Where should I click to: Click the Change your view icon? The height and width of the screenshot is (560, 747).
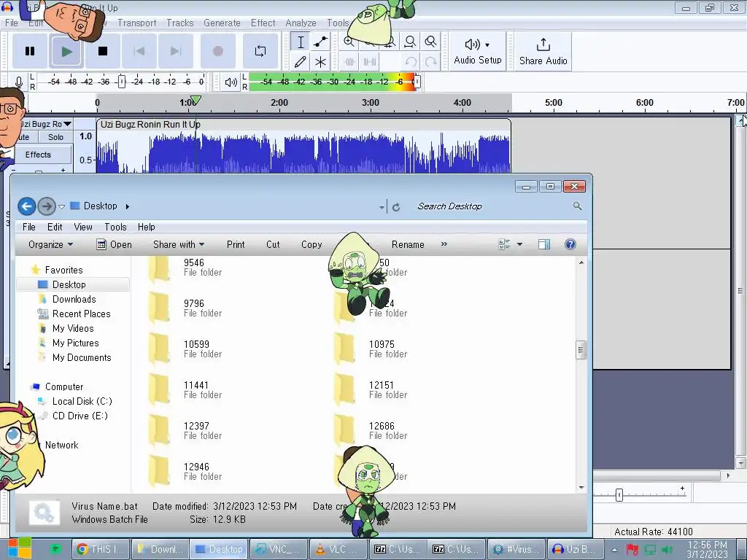coord(504,244)
